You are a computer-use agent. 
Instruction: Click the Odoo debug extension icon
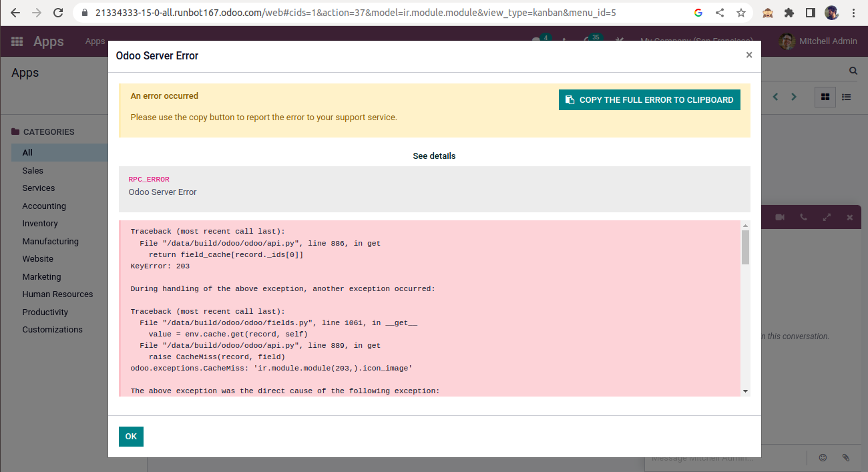click(768, 13)
